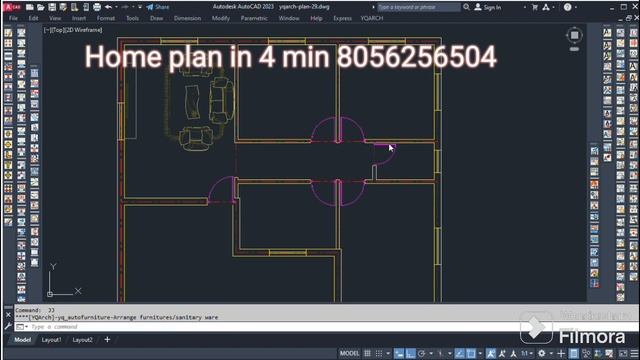Open Customize Quick Access Toolbar dropdown

pos(140,7)
